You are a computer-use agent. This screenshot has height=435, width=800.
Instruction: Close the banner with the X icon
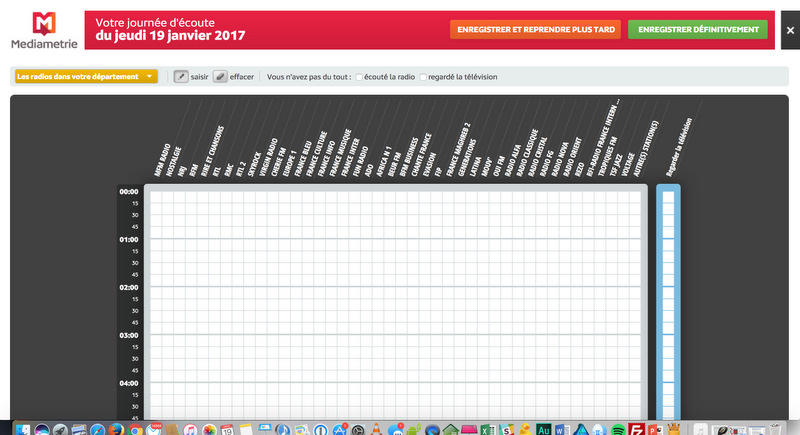click(x=789, y=31)
